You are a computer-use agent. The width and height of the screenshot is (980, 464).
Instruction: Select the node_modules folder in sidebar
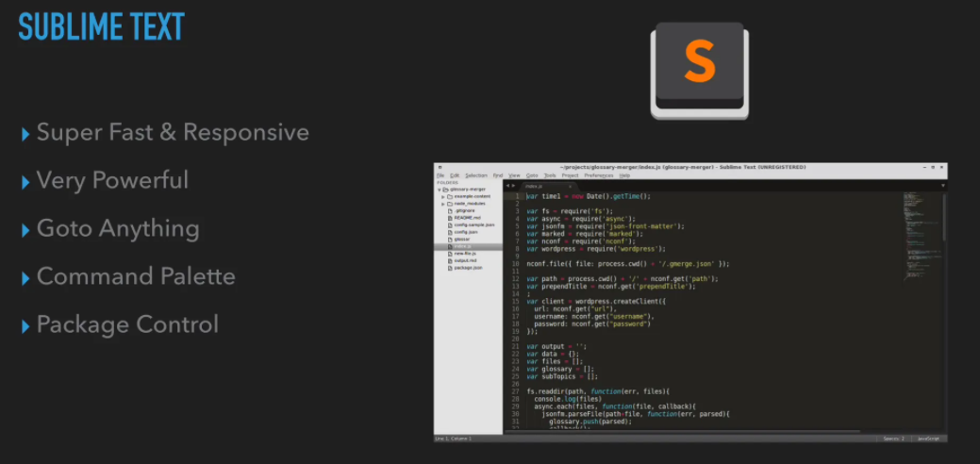click(470, 204)
